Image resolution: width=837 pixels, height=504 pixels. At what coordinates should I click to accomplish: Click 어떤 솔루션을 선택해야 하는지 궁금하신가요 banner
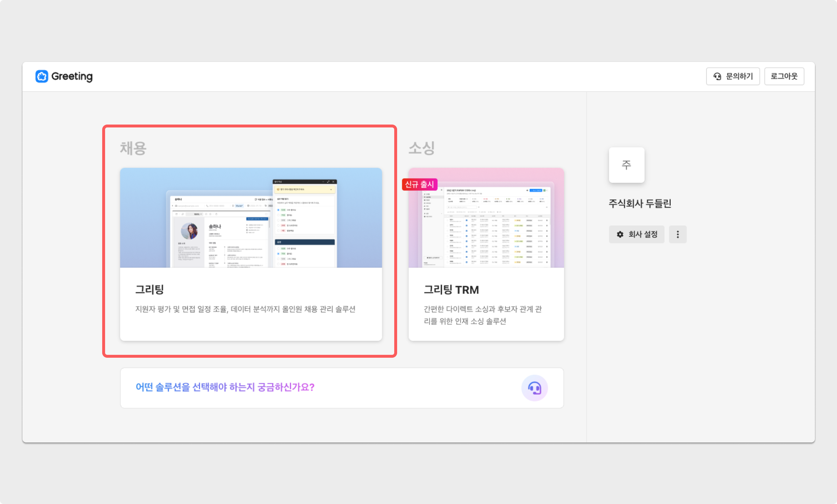(x=225, y=387)
